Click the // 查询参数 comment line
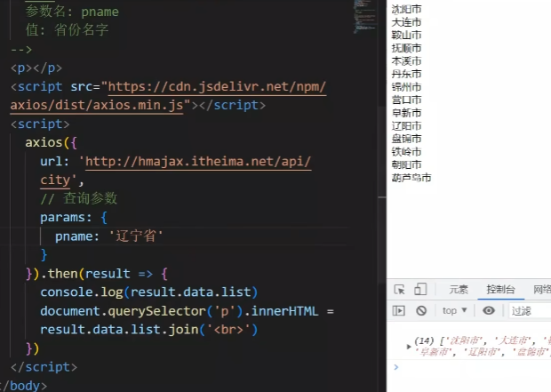The height and width of the screenshot is (392, 551). 79,198
